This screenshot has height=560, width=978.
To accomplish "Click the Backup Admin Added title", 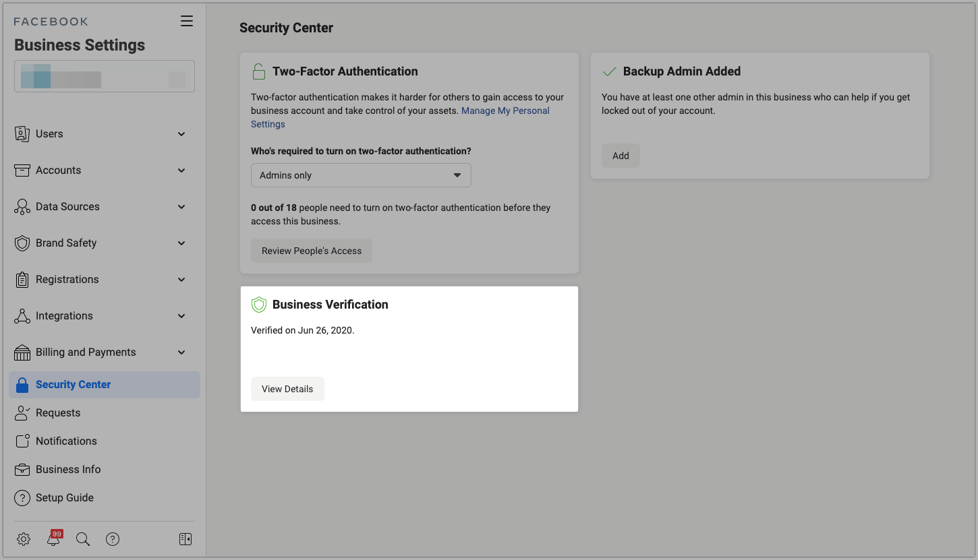I will (x=682, y=71).
